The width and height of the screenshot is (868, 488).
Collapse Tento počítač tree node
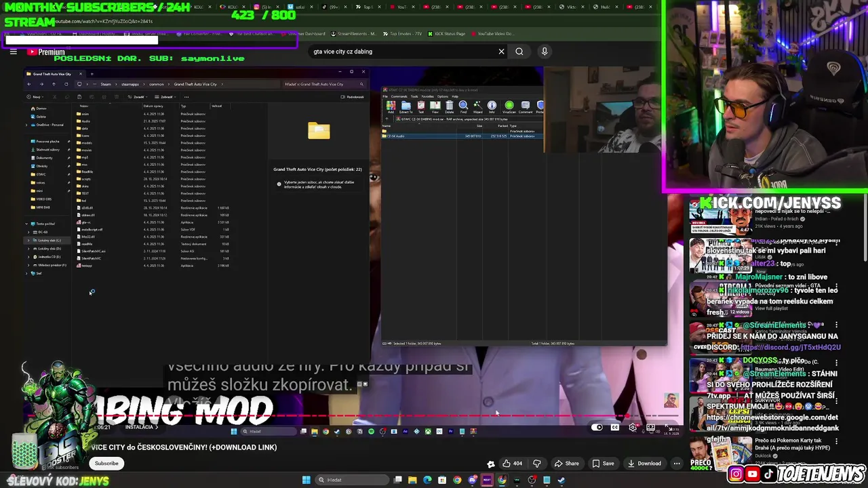tap(27, 224)
